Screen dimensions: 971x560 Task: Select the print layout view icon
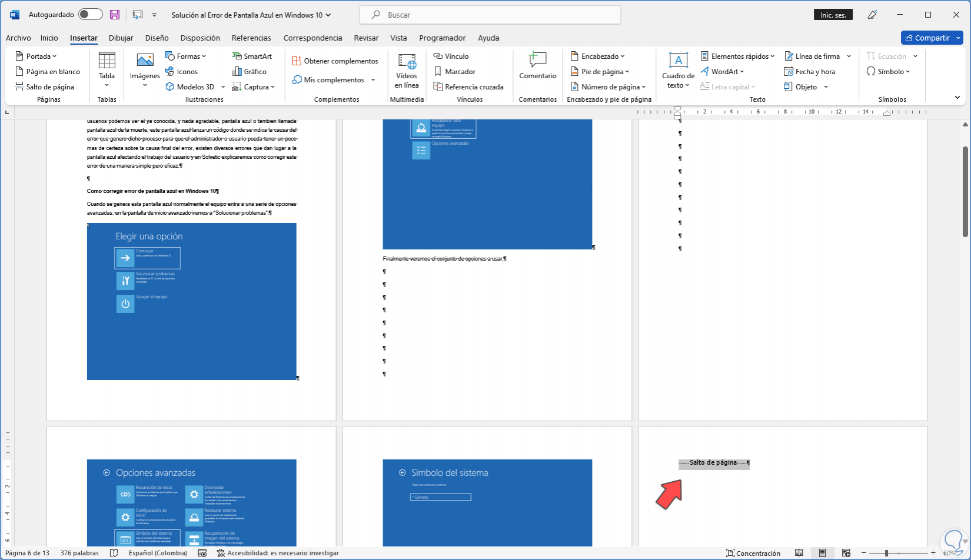tap(823, 553)
